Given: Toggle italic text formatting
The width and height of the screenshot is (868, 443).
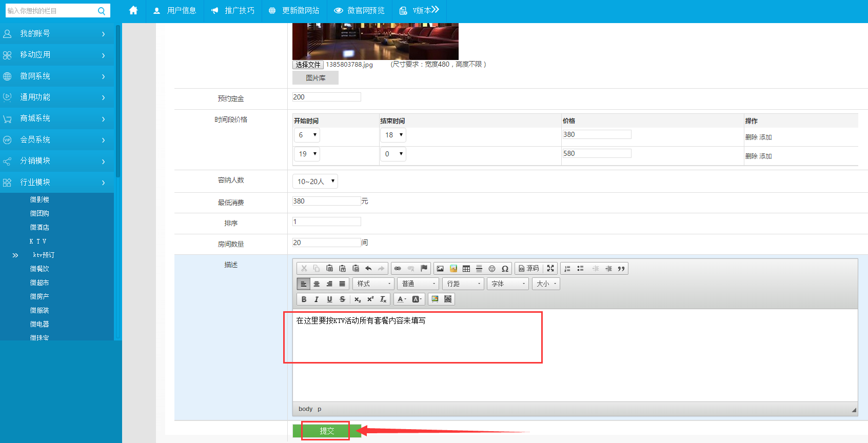Looking at the screenshot, I should [317, 299].
